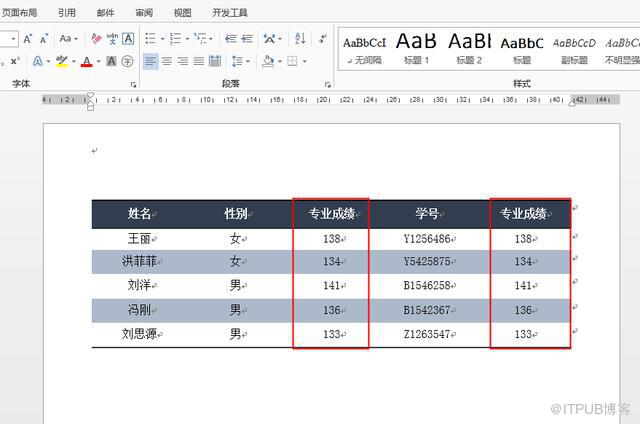Select Center paragraph alignment
Image resolution: width=640 pixels, height=424 pixels.
pos(167,61)
